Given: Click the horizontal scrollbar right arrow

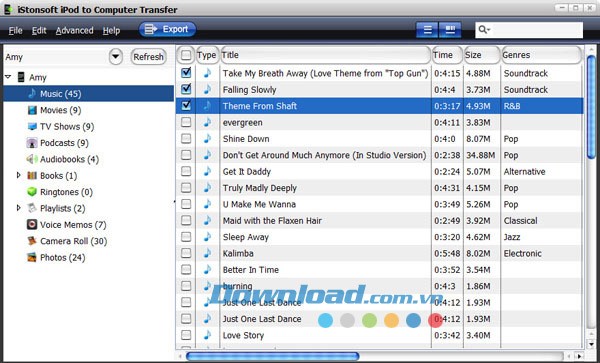Looking at the screenshot, I should pyautogui.click(x=579, y=356).
